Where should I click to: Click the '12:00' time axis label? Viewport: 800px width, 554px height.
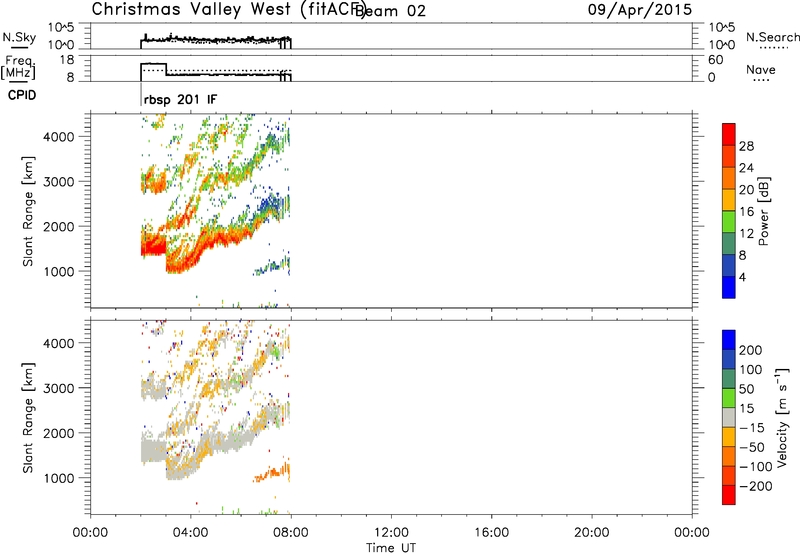pyautogui.click(x=391, y=533)
